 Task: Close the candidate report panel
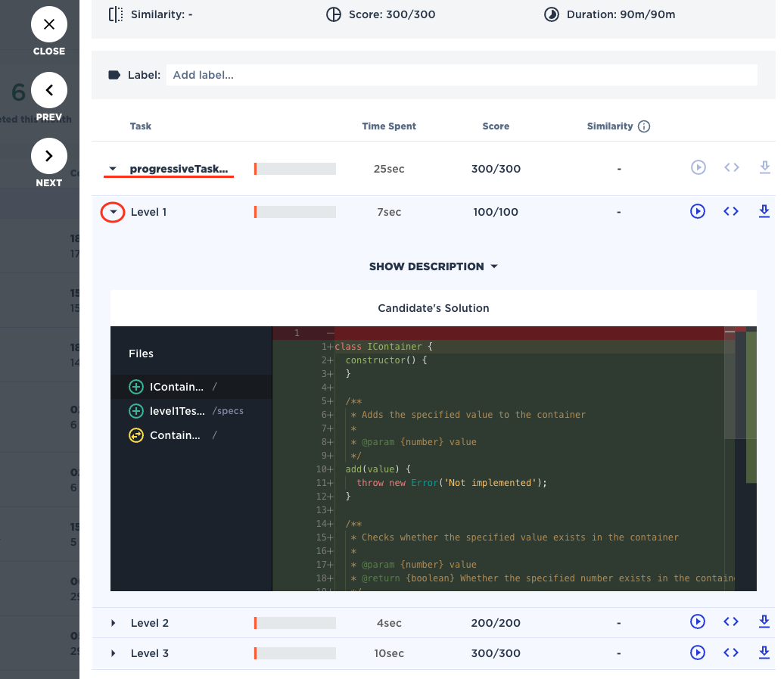(49, 24)
